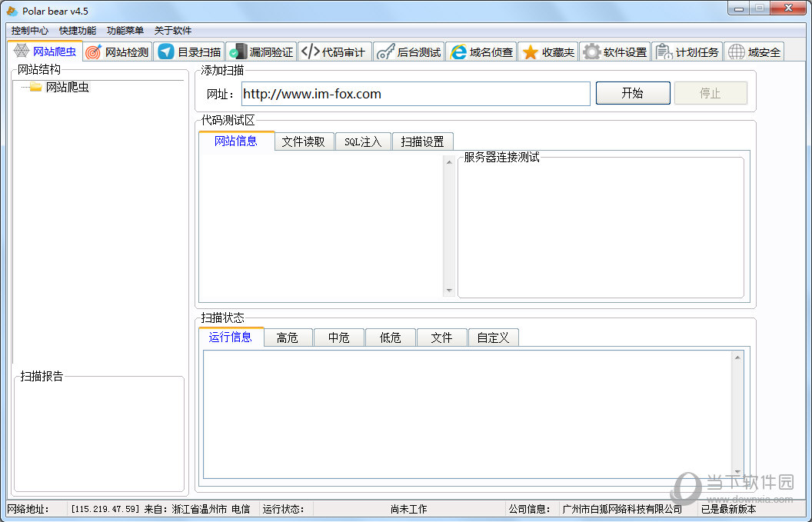Screen dimensions: 812x522
Task: Select the 运行信息 status tab
Action: pos(231,337)
